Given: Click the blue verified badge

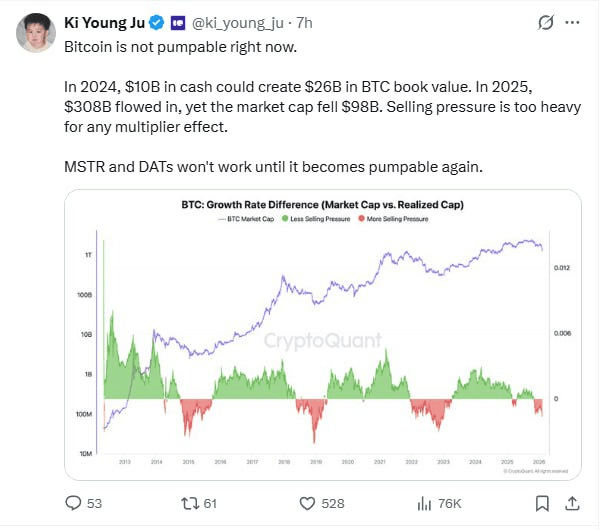Looking at the screenshot, I should (157, 22).
